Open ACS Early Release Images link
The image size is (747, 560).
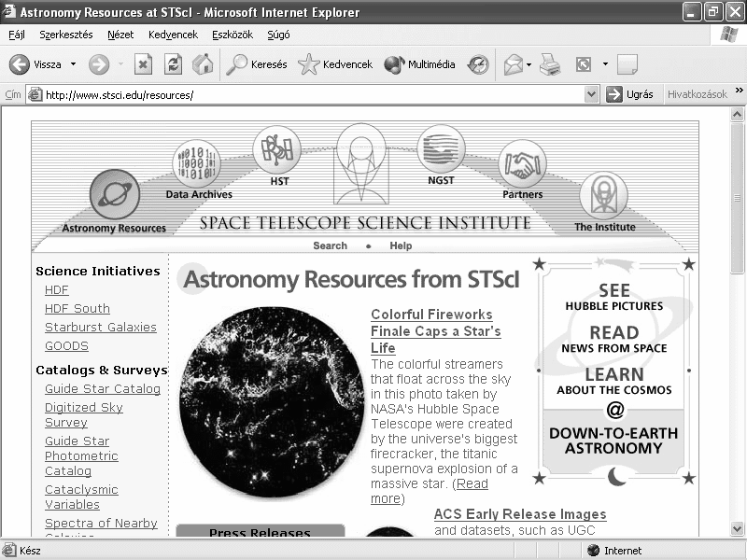[x=520, y=514]
